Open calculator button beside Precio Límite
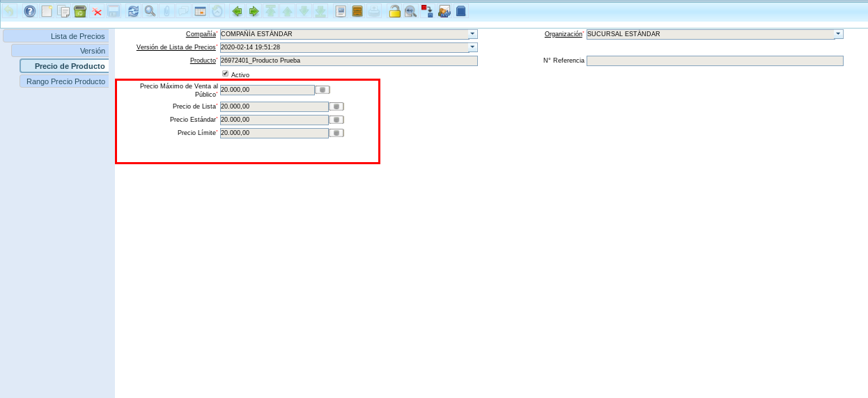Image resolution: width=868 pixels, height=398 pixels. (x=336, y=133)
